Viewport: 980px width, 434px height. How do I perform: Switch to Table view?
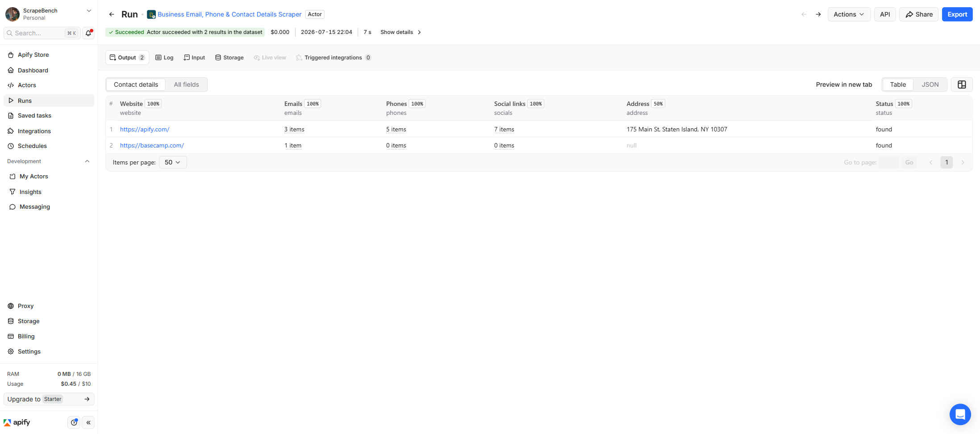tap(898, 84)
